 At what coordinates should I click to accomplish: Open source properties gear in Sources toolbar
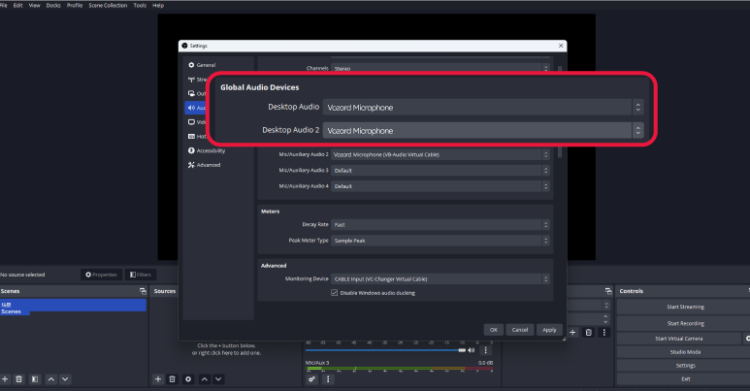[x=188, y=379]
